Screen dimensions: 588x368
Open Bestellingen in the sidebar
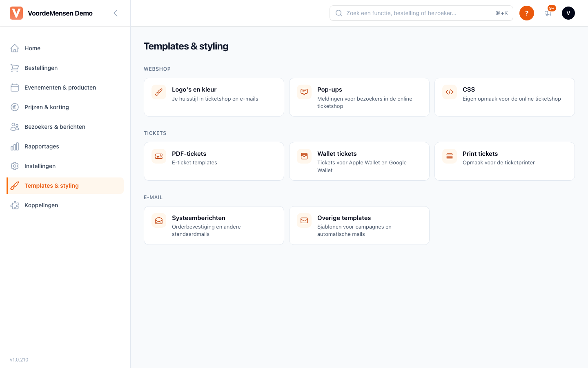click(65, 68)
